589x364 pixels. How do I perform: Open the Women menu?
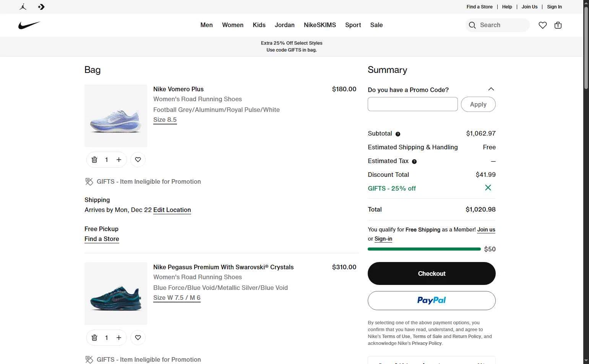click(x=233, y=25)
